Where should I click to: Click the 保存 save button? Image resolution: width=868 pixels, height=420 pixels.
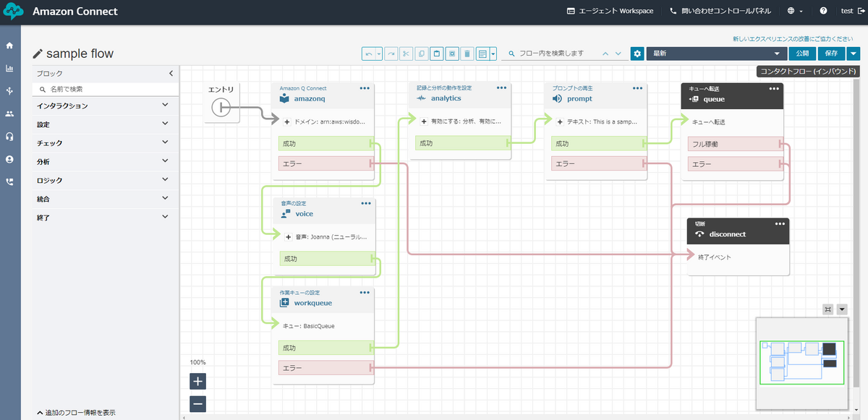(x=832, y=53)
